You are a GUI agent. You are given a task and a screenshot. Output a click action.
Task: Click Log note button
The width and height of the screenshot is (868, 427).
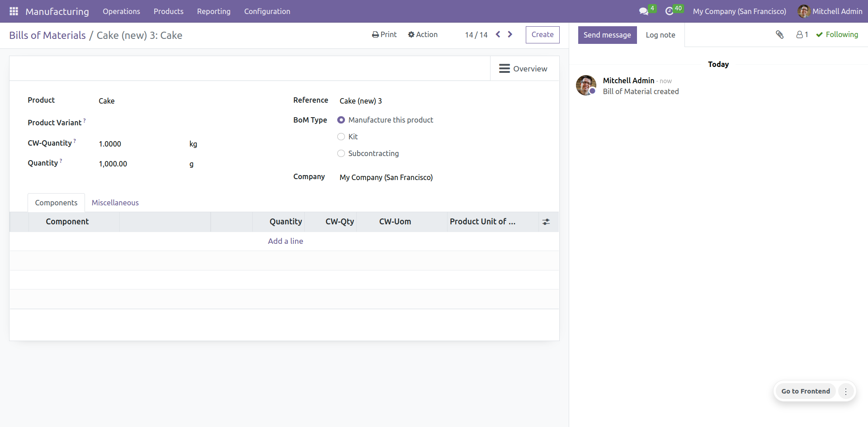(660, 35)
